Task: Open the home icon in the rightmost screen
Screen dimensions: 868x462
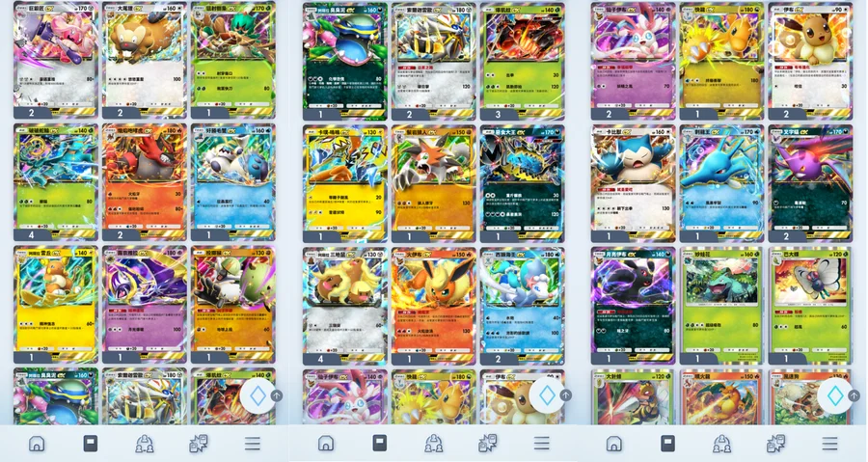Action: (613, 443)
